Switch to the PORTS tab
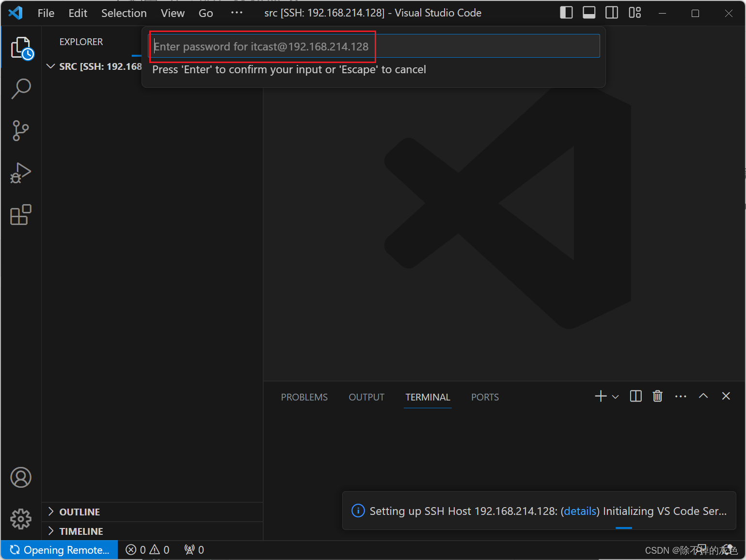This screenshot has width=746, height=560. pos(485,397)
